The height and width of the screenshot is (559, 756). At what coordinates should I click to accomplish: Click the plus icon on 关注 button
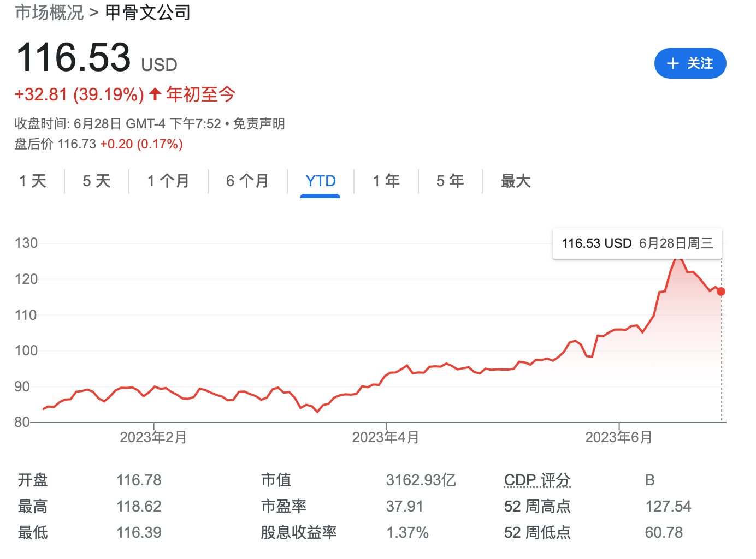click(673, 64)
